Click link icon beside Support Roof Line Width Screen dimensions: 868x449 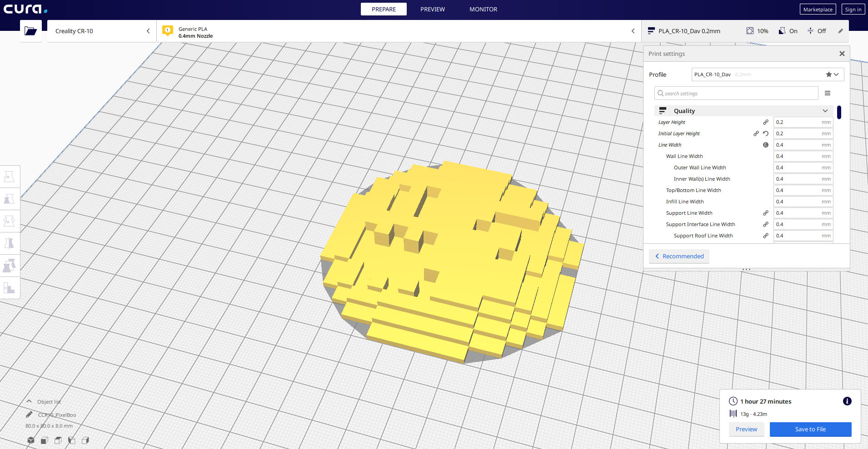click(x=766, y=236)
